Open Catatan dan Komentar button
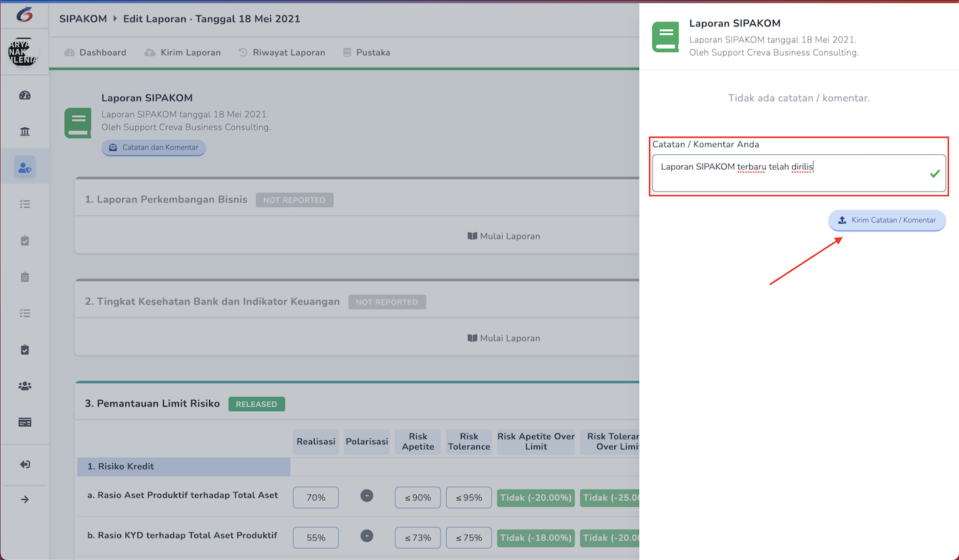The height and width of the screenshot is (560, 959). [x=154, y=147]
